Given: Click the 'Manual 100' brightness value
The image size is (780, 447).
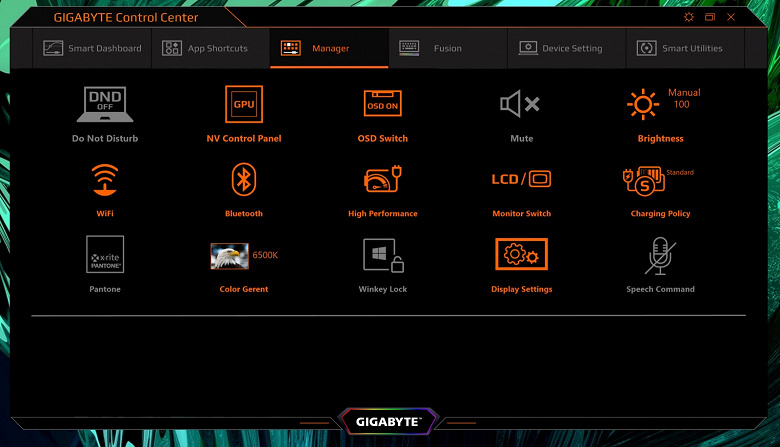Looking at the screenshot, I should 684,98.
